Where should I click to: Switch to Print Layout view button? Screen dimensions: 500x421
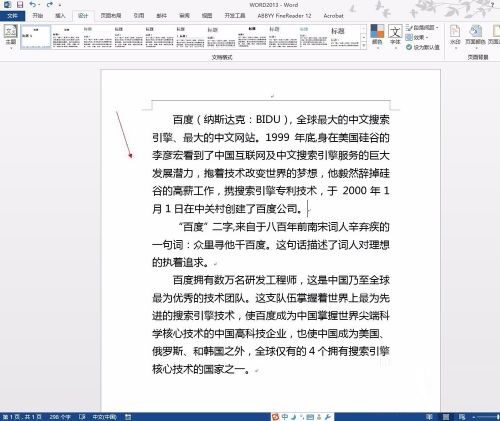pyautogui.click(x=446, y=417)
